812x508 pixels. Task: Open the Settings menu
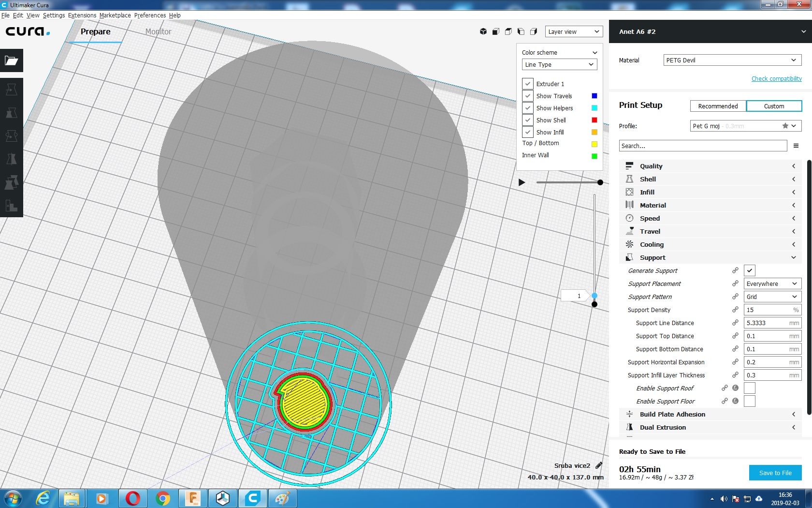point(54,15)
